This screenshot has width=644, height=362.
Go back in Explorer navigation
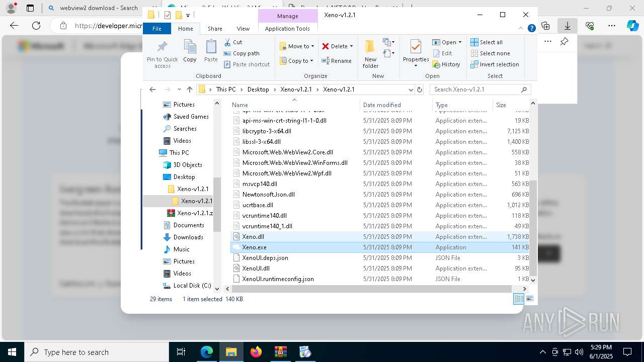click(x=152, y=89)
